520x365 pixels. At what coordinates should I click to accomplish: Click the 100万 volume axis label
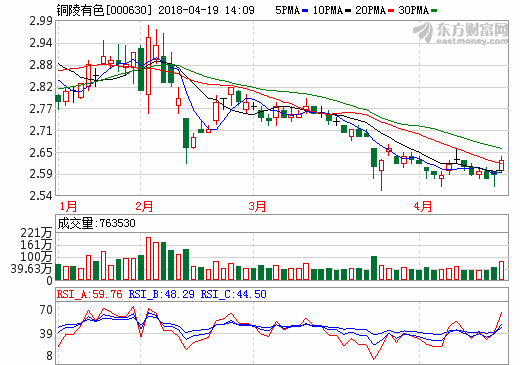36,257
